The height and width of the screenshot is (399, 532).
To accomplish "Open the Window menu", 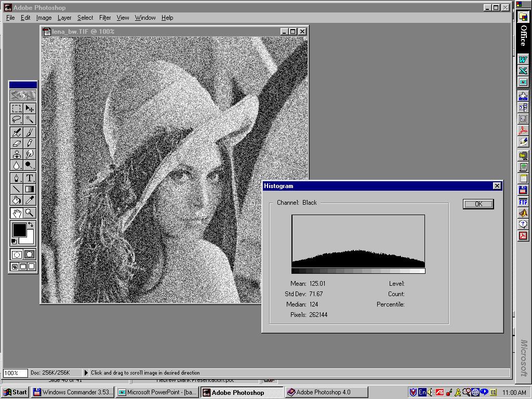I will tap(145, 18).
